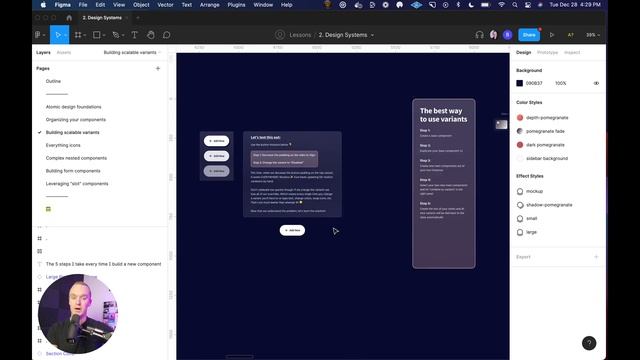The height and width of the screenshot is (360, 640).
Task: Select the large effect style
Action: [x=527, y=232]
